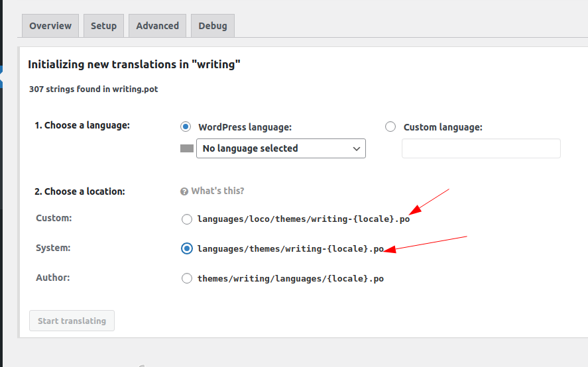Open the Overview tab
The height and width of the screenshot is (367, 588).
[50, 26]
